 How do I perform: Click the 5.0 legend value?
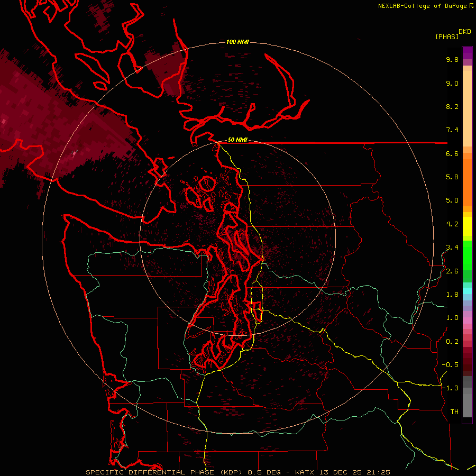coord(452,200)
